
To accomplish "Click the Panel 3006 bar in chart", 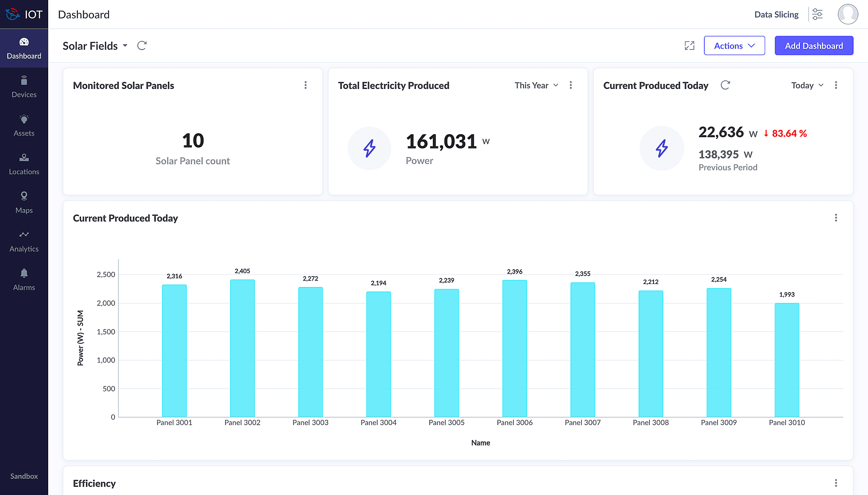I will [x=514, y=348].
